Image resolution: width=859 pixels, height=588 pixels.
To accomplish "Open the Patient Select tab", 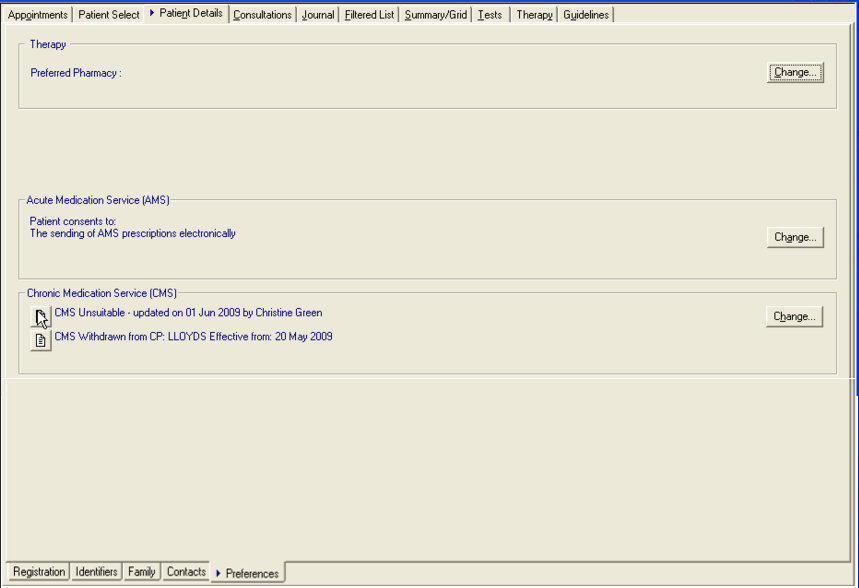I will (x=109, y=15).
